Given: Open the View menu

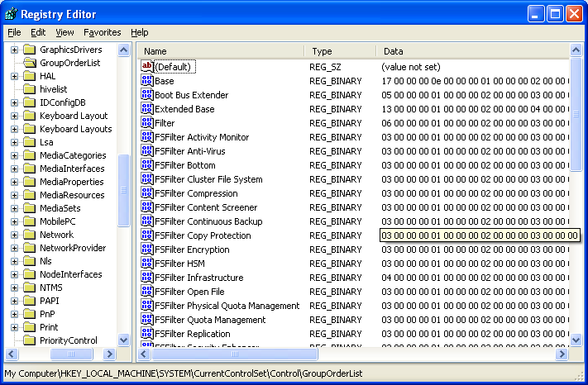Looking at the screenshot, I should coord(65,32).
